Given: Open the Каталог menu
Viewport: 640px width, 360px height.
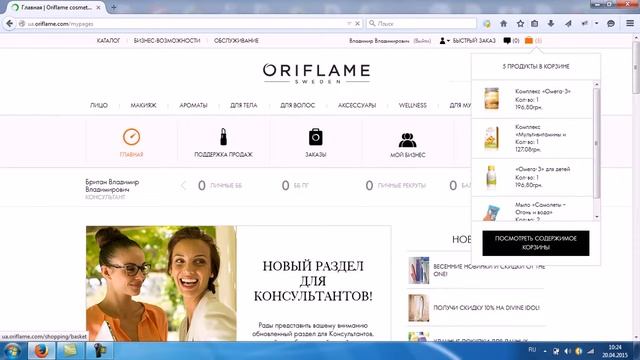Looking at the screenshot, I should (x=108, y=40).
